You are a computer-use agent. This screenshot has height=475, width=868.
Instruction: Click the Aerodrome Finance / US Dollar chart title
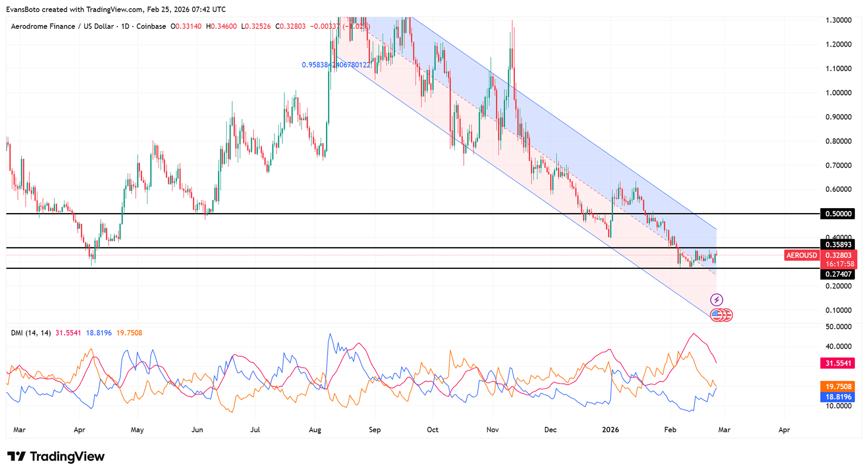pos(62,26)
